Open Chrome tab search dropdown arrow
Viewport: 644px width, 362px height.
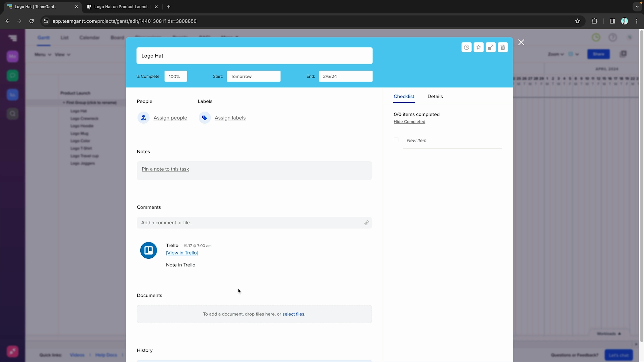coord(637,7)
